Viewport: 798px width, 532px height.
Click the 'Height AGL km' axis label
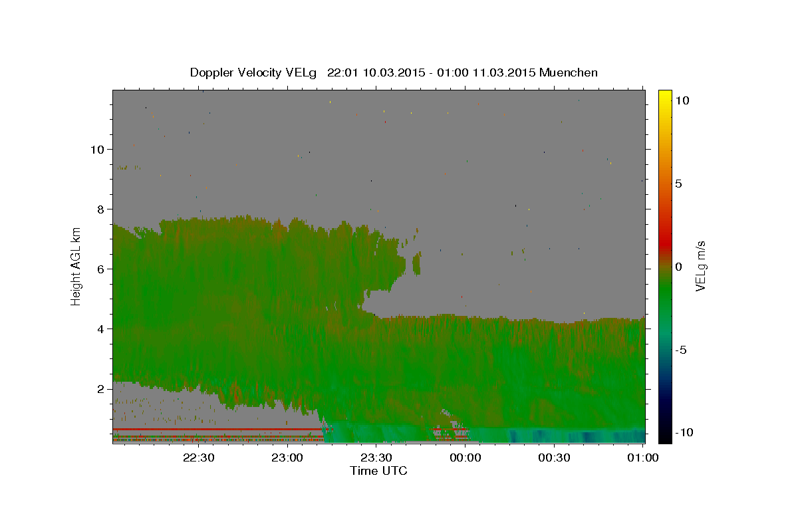(76, 266)
